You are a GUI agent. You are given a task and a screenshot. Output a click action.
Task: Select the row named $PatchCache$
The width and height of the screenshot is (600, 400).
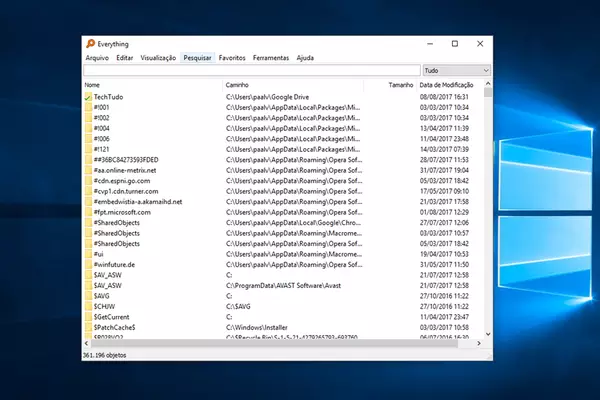tap(284, 327)
